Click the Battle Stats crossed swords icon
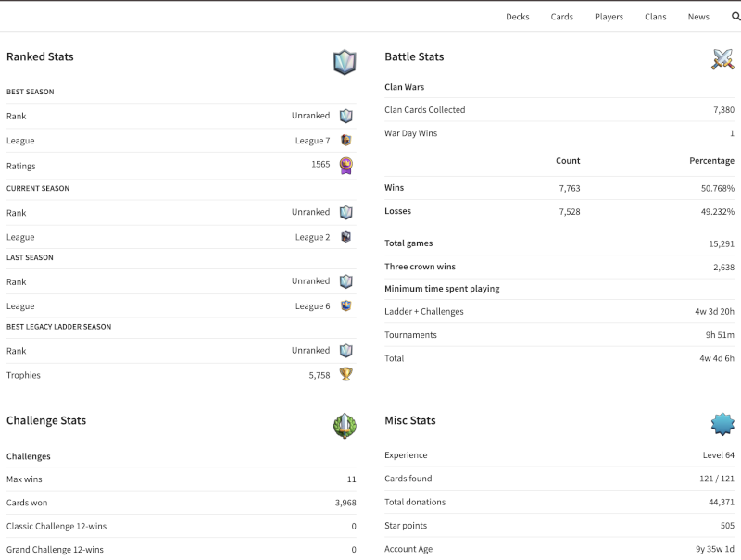741x560 pixels. click(722, 59)
